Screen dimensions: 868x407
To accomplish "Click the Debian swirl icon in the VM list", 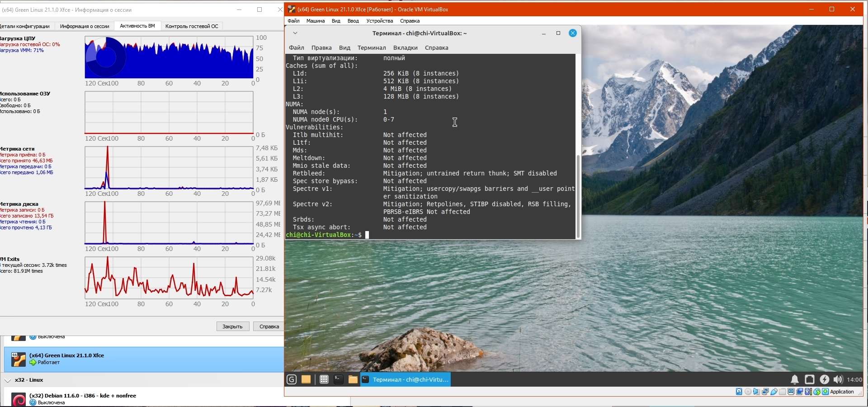I will 18,400.
